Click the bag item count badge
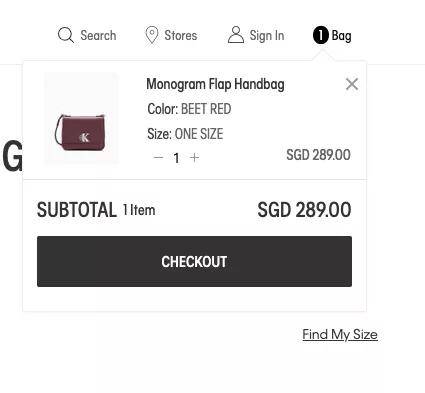 click(321, 35)
